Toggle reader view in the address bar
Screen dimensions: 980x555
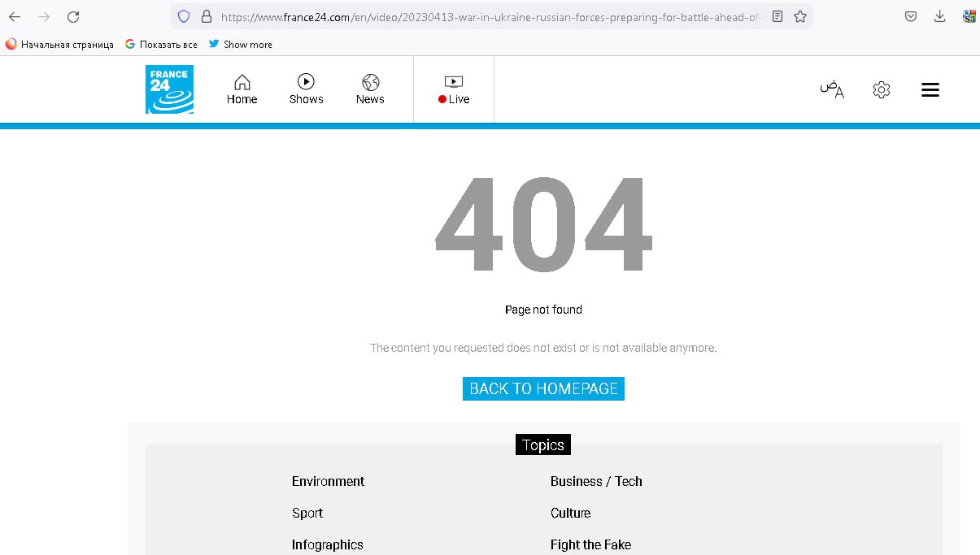coord(777,16)
